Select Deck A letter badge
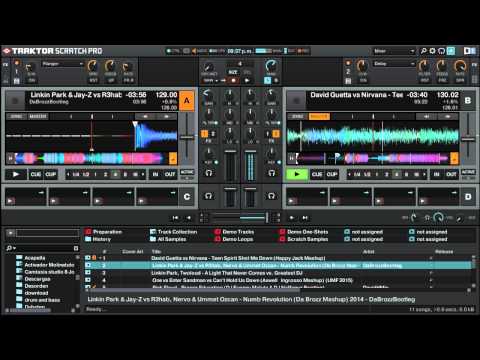The image size is (480, 360). pos(187,101)
